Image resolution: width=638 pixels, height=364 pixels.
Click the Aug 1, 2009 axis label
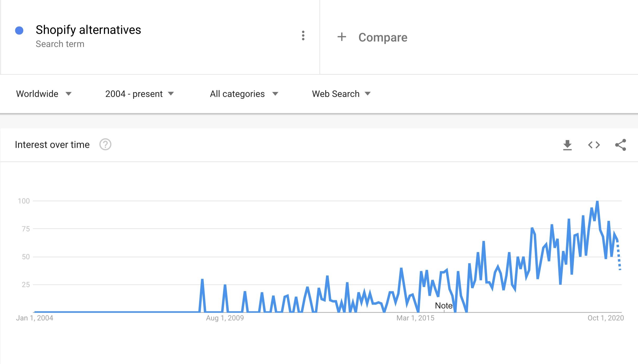[x=225, y=318]
